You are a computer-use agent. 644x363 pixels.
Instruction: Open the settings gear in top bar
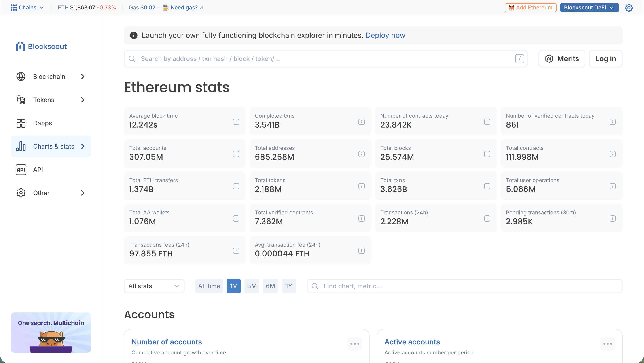tap(629, 8)
